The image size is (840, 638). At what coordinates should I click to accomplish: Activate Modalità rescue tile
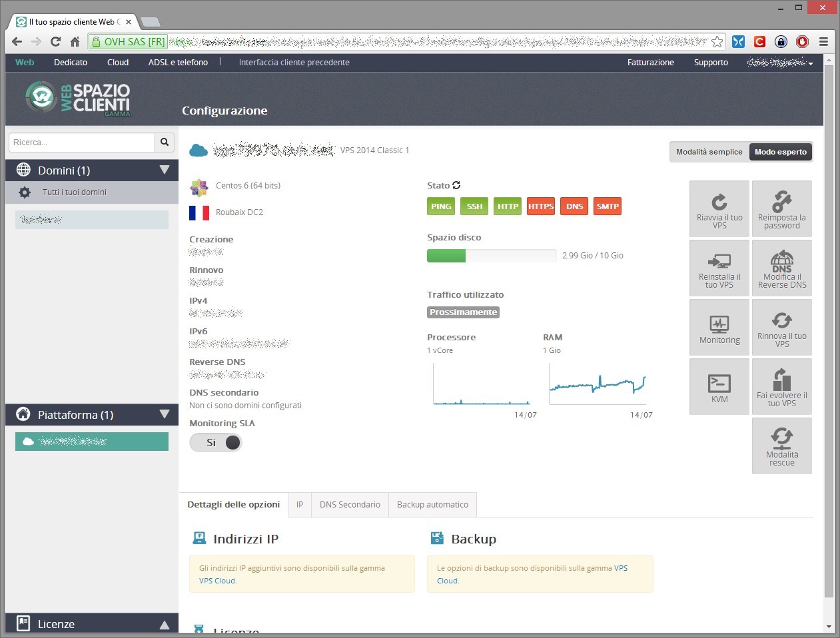pos(782,446)
